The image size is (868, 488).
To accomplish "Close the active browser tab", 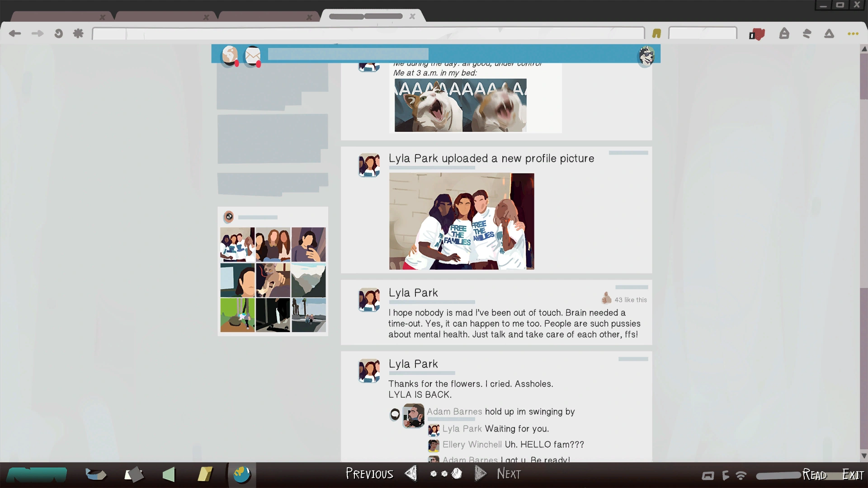I will pyautogui.click(x=412, y=16).
